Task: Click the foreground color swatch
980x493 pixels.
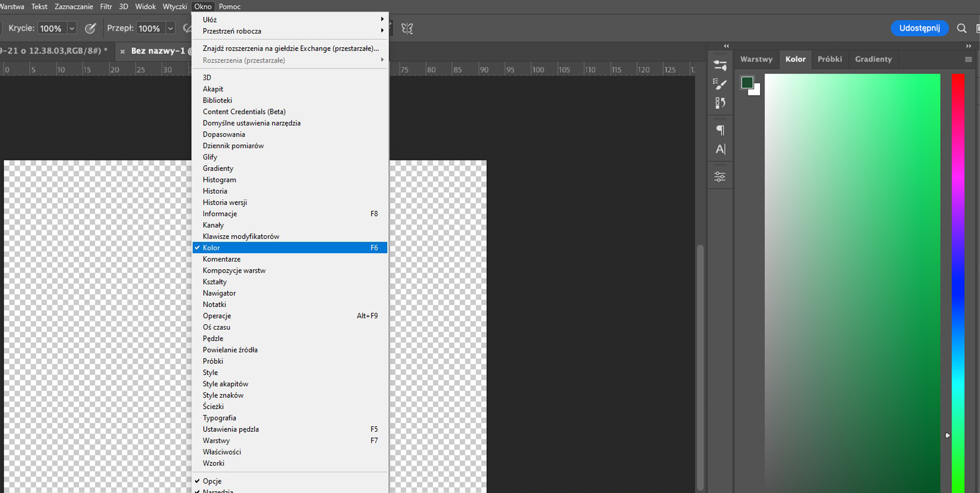Action: (747, 83)
